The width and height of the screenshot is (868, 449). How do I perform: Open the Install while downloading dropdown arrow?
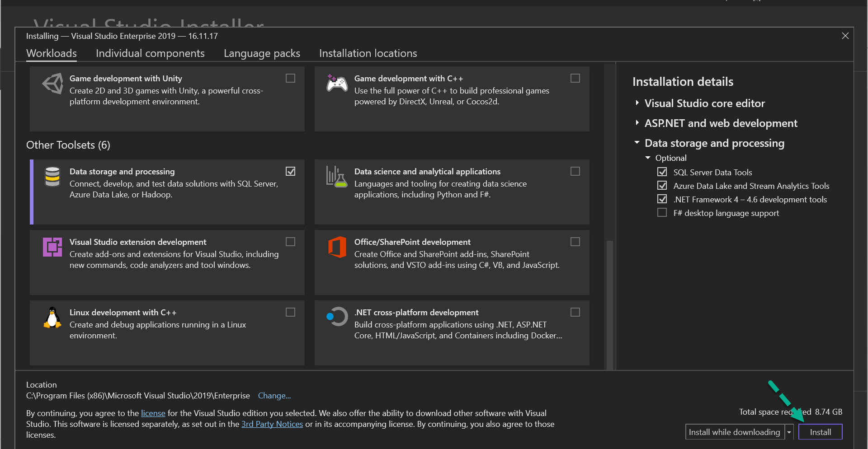(x=789, y=432)
